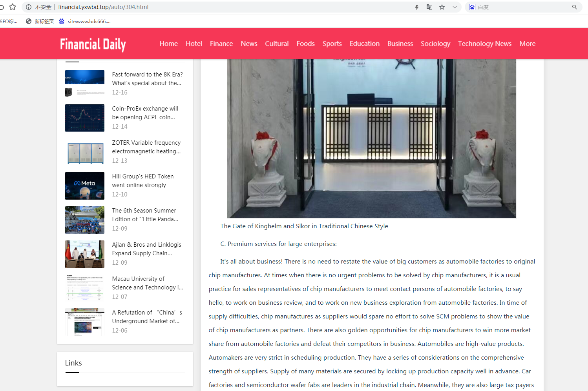Open the 'Hill Group's HED Token' article
Screen dimensions: 588x391
click(143, 181)
